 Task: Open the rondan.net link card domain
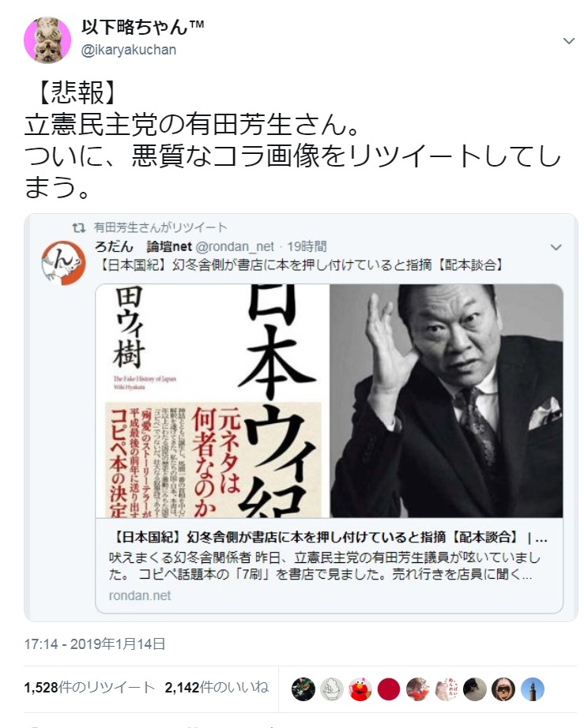[140, 595]
